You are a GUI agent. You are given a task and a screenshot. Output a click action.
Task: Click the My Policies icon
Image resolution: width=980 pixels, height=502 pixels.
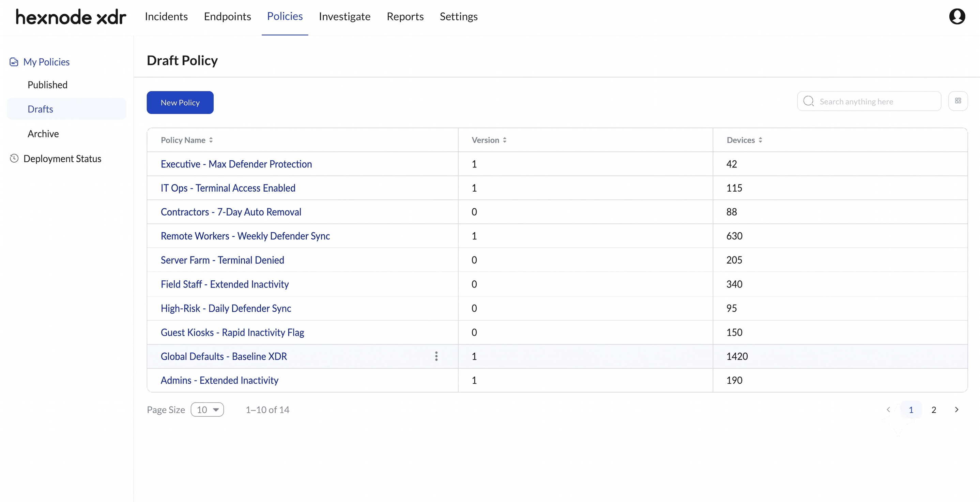(14, 62)
